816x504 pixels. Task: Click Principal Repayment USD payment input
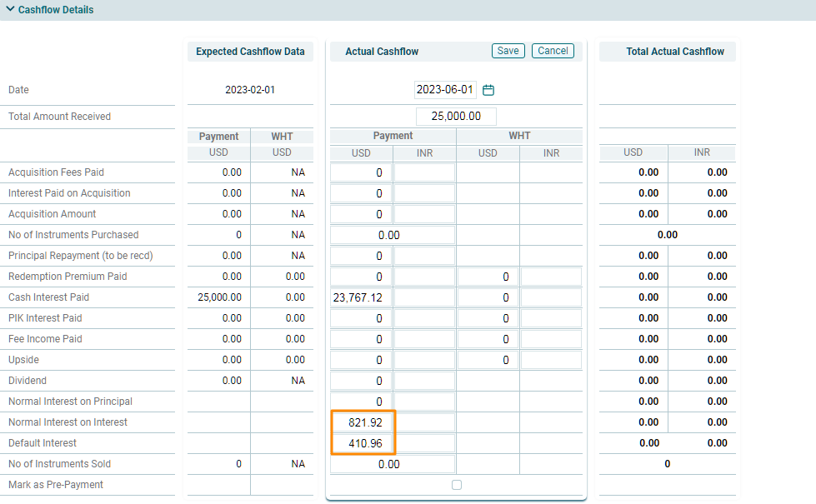(362, 256)
